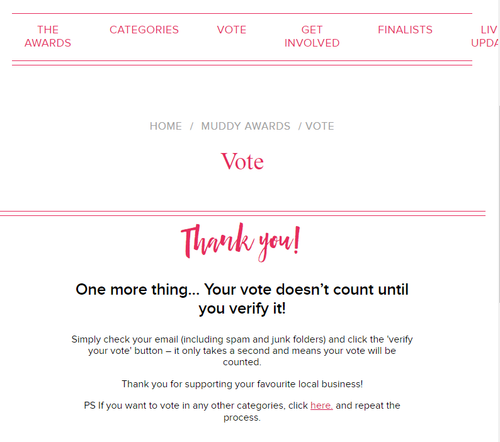Click the MUDDY AWARDS breadcrumb link

246,126
